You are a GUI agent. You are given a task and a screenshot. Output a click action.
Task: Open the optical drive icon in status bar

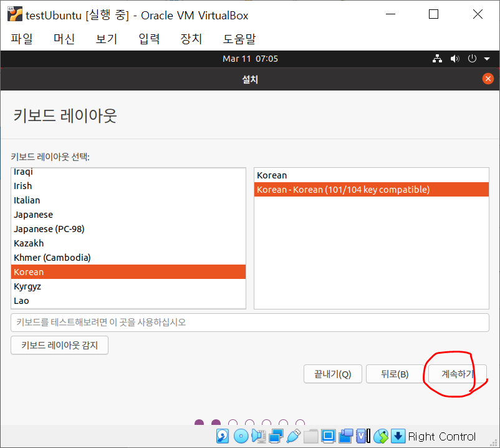click(241, 436)
